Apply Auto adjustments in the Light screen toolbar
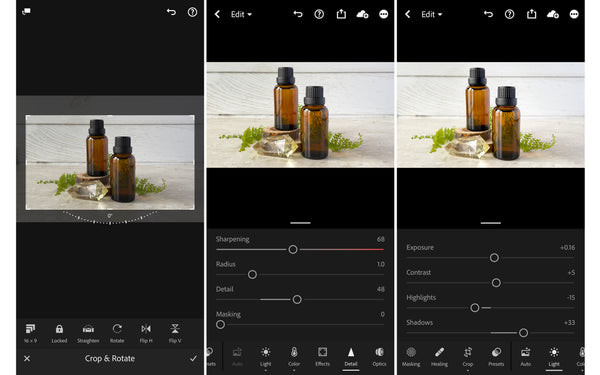Image resolution: width=600 pixels, height=375 pixels. click(526, 357)
